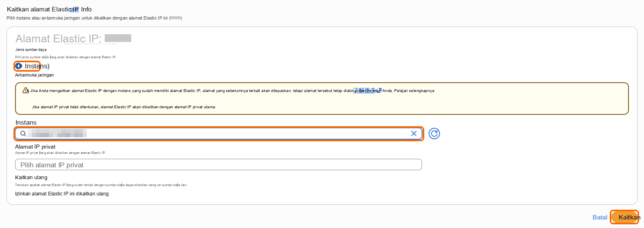Clear the Instans search field with X
The width and height of the screenshot is (644, 228).
click(x=414, y=134)
